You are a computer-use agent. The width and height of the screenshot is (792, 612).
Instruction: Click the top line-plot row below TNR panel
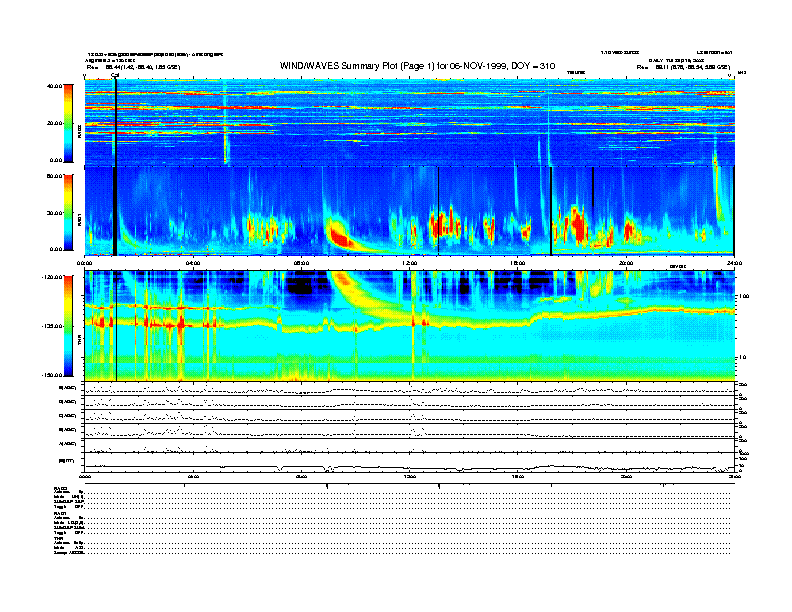pos(409,388)
